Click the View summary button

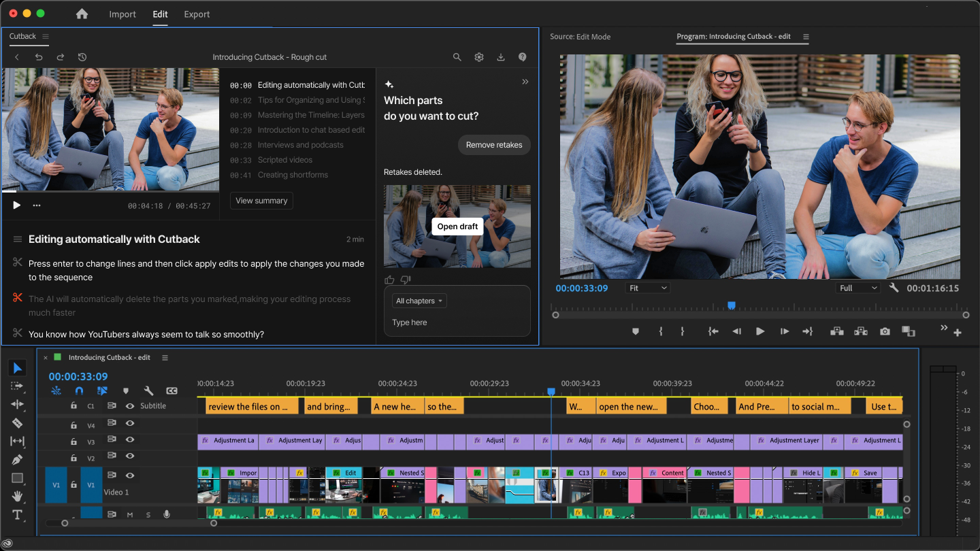[261, 201]
